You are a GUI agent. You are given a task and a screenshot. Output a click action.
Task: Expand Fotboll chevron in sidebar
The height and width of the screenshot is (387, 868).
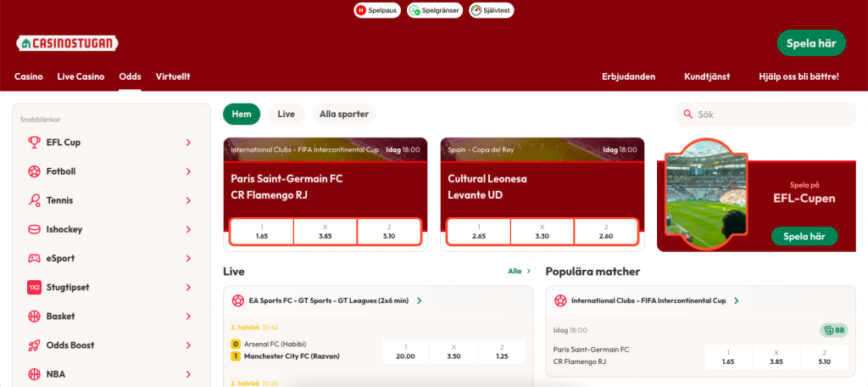click(188, 171)
